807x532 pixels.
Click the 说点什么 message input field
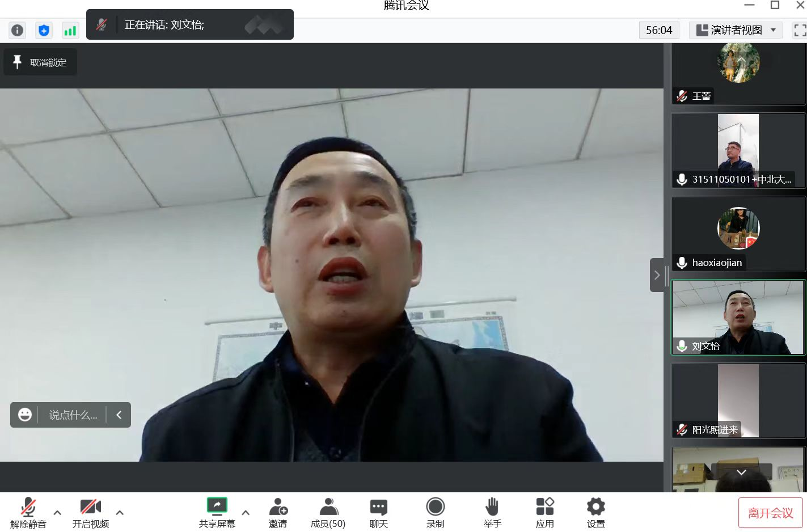pyautogui.click(x=73, y=415)
